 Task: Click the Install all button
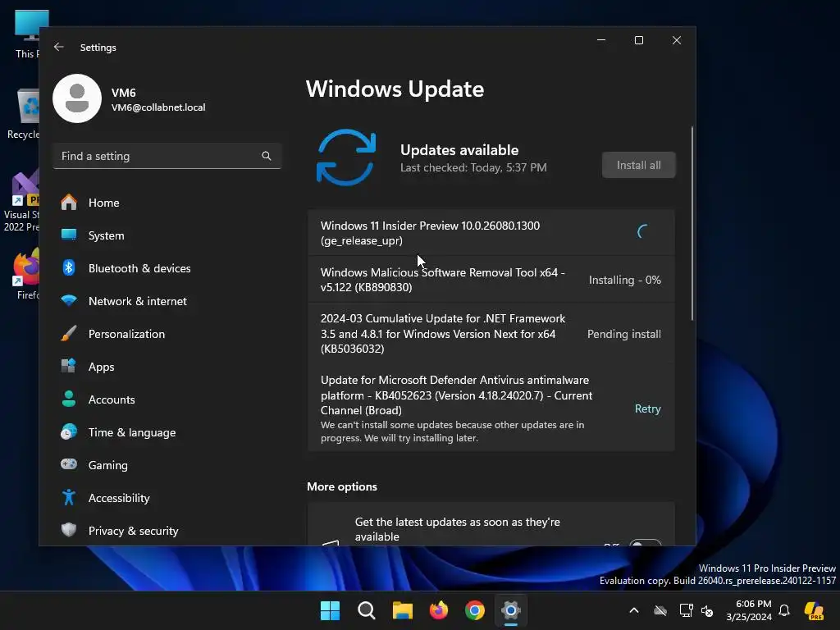638,165
